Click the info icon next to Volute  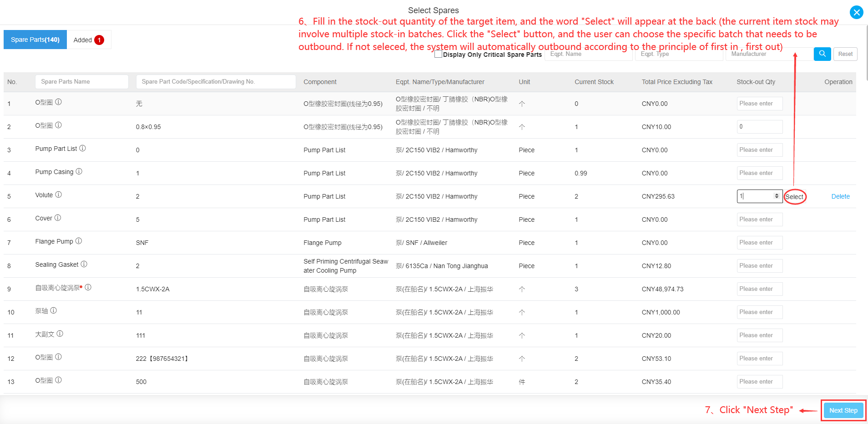click(x=58, y=195)
